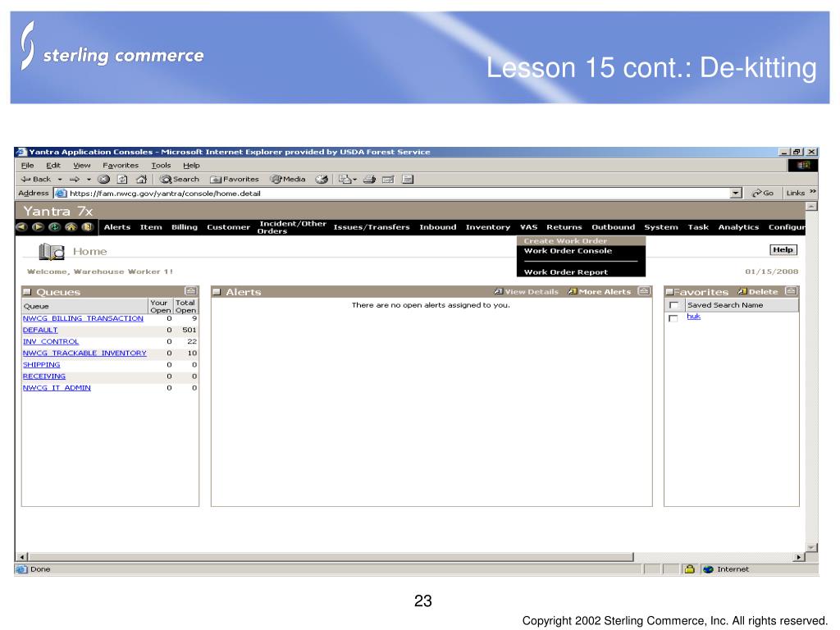This screenshot has height=630, width=840.
Task: Open the huk saved search link
Action: coord(694,316)
